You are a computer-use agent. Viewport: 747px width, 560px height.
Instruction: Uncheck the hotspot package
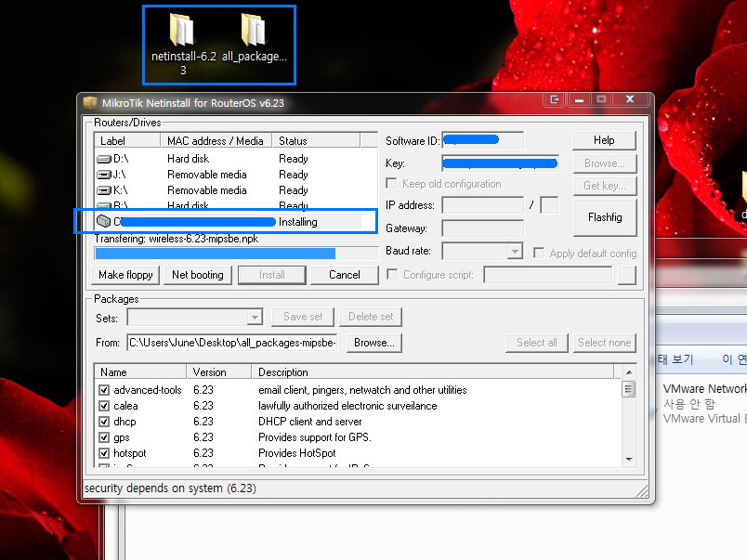click(104, 453)
